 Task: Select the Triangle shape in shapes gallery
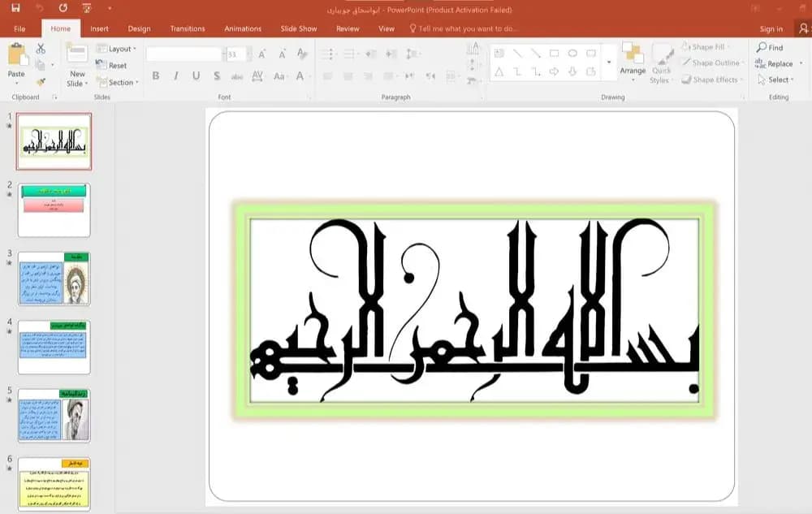pos(499,72)
